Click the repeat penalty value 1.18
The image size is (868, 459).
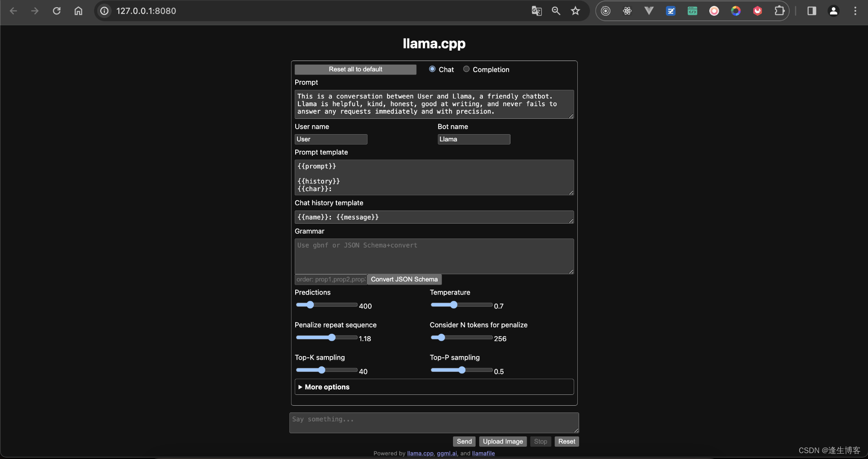pyautogui.click(x=365, y=338)
